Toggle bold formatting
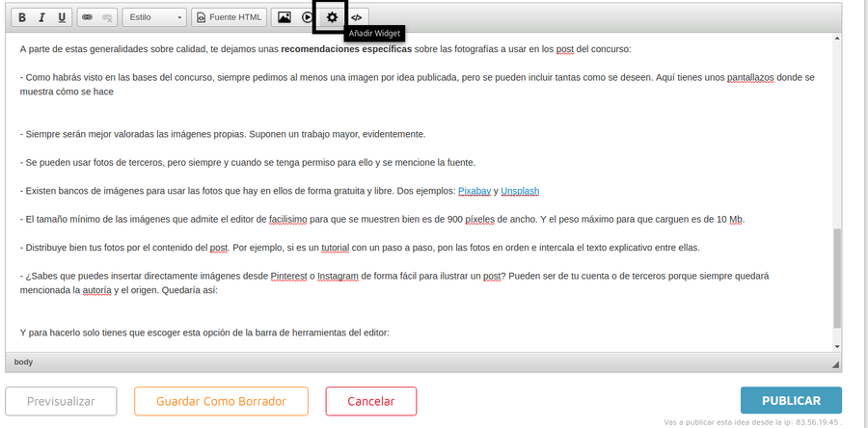Image resolution: width=868 pixels, height=428 pixels. pyautogui.click(x=22, y=17)
